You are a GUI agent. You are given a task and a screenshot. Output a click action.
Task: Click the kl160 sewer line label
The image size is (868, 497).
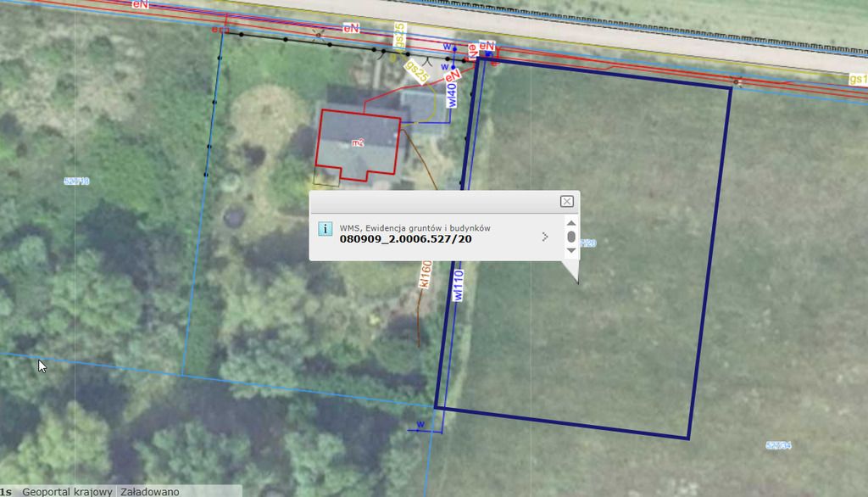coord(425,276)
